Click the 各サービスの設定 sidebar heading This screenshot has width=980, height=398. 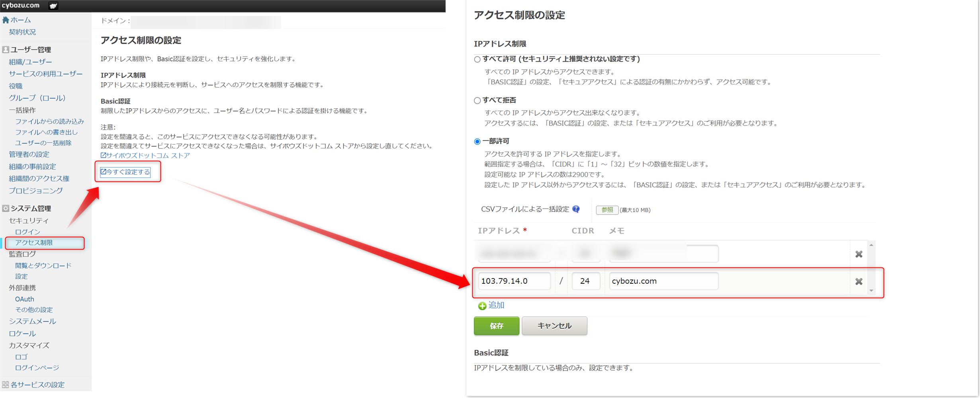[x=37, y=385]
